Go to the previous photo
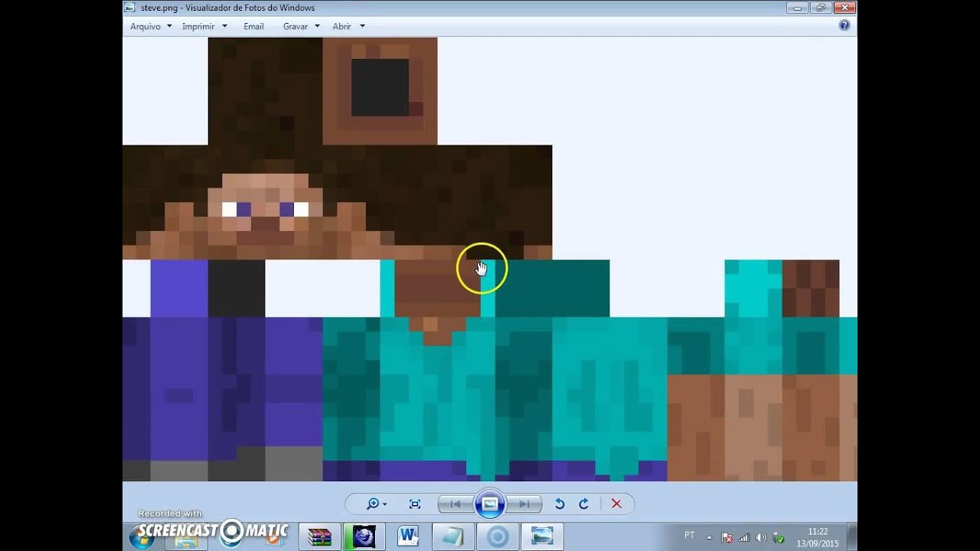Viewport: 980px width, 551px height. point(455,504)
